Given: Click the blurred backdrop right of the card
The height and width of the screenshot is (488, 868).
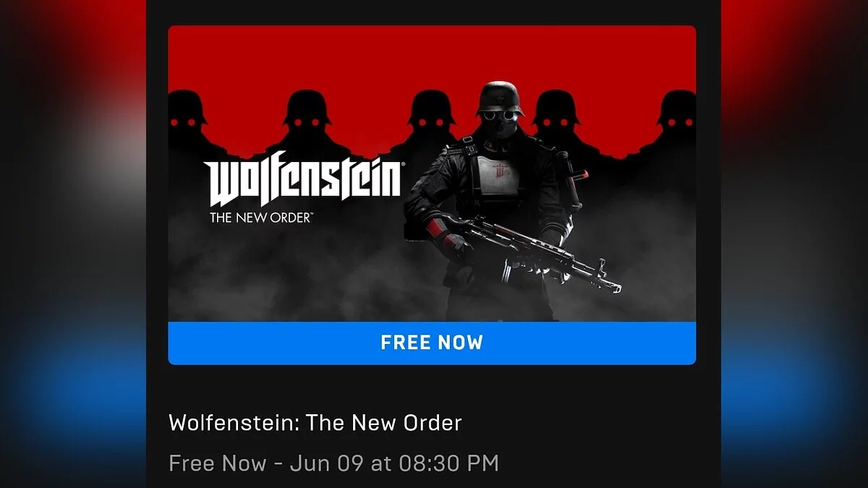Looking at the screenshot, I should click(x=794, y=244).
